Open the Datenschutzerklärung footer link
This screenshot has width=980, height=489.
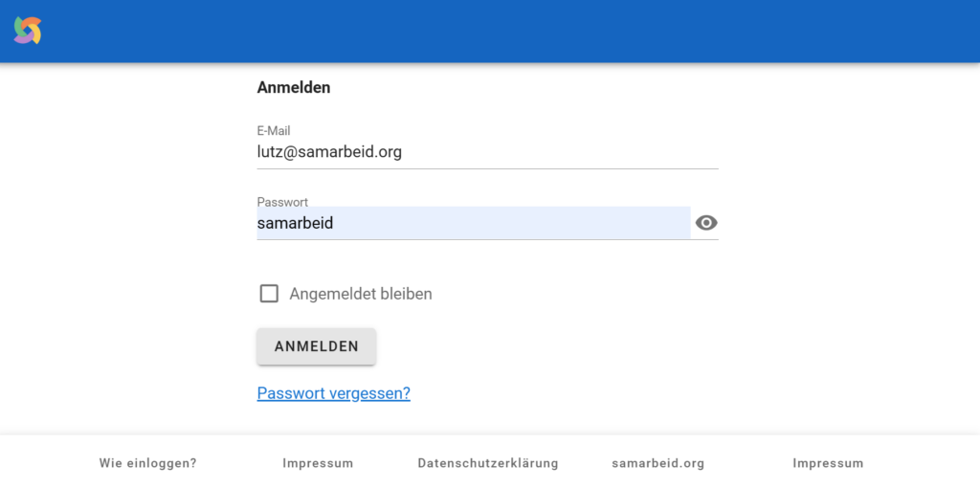pos(488,463)
